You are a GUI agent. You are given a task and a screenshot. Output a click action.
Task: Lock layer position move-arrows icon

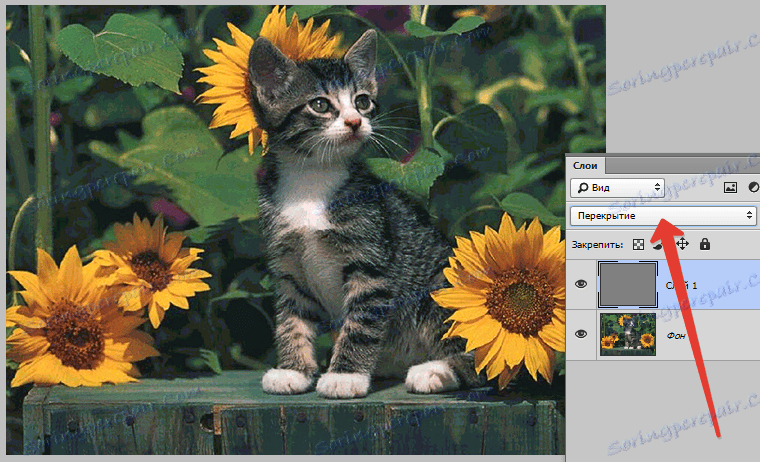(682, 244)
